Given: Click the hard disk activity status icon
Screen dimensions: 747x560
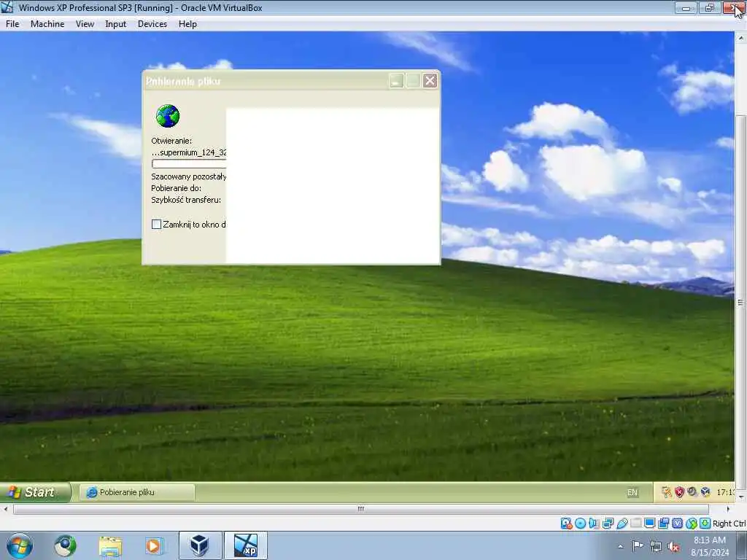Looking at the screenshot, I should tap(566, 524).
